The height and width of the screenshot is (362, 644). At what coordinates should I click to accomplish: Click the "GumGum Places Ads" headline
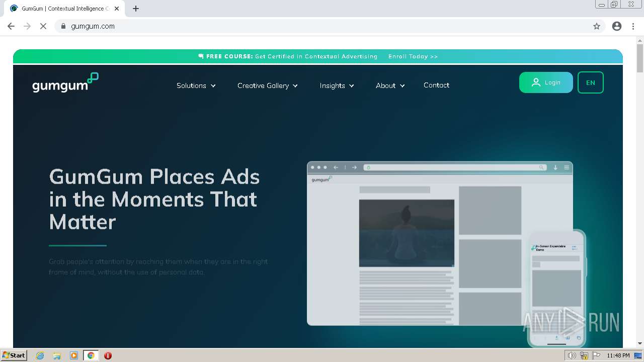[x=154, y=199]
